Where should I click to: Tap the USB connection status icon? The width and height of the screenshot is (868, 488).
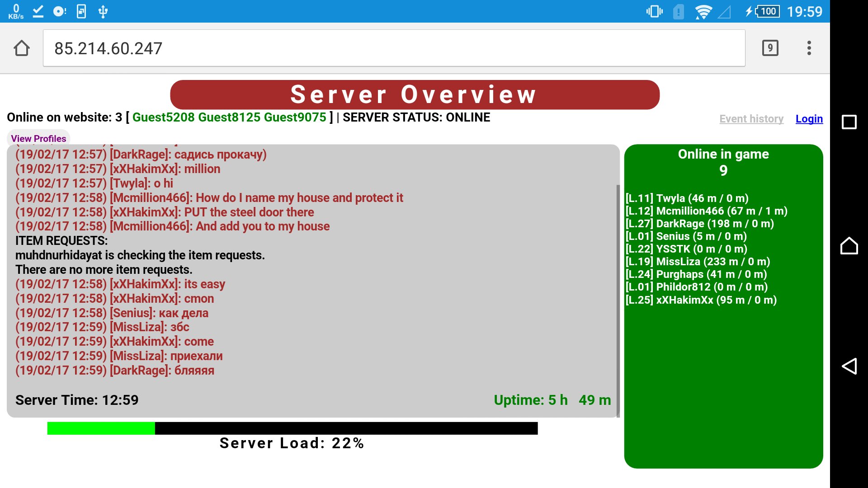point(103,11)
